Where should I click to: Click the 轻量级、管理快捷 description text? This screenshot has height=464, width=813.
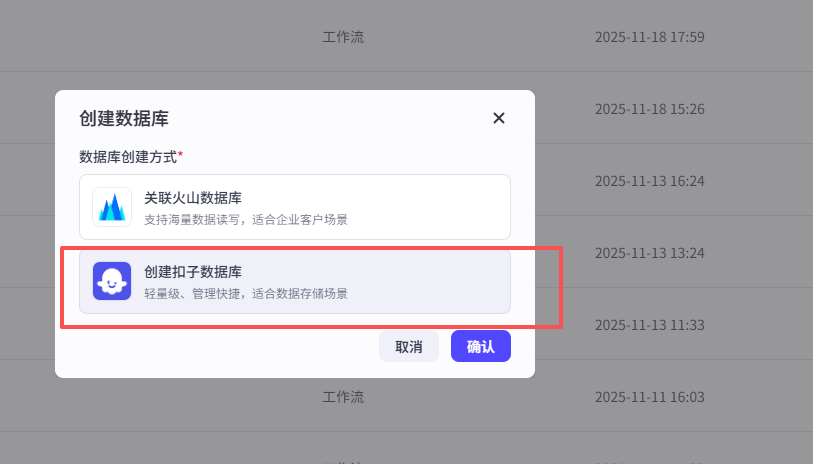[246, 293]
